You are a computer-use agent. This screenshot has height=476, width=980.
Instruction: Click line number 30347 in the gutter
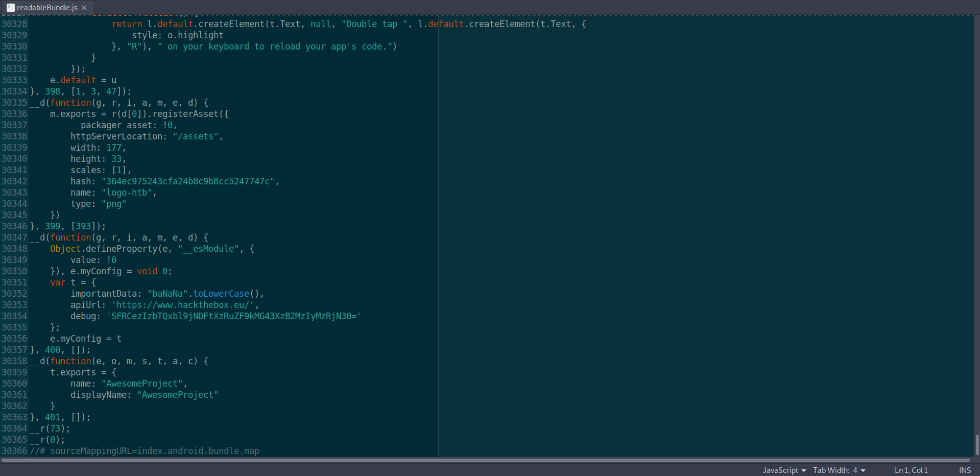click(x=14, y=237)
